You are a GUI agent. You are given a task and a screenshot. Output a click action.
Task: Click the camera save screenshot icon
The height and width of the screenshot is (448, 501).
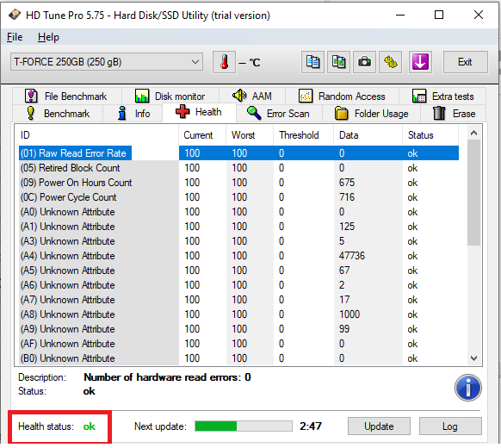click(x=364, y=62)
